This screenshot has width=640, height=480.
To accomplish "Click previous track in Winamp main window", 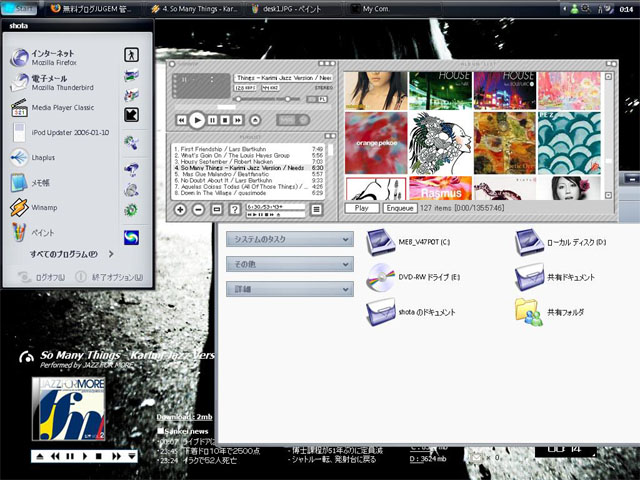I will [181, 120].
